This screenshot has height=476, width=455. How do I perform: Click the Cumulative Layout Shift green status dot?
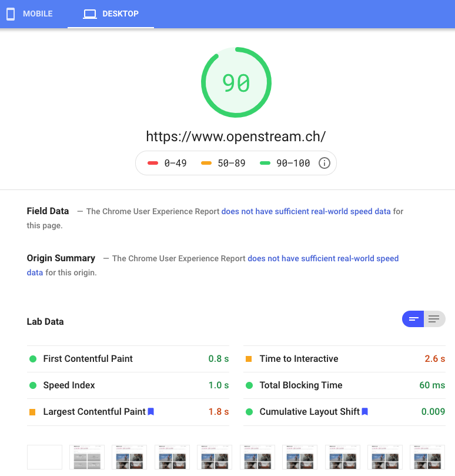pos(249,412)
